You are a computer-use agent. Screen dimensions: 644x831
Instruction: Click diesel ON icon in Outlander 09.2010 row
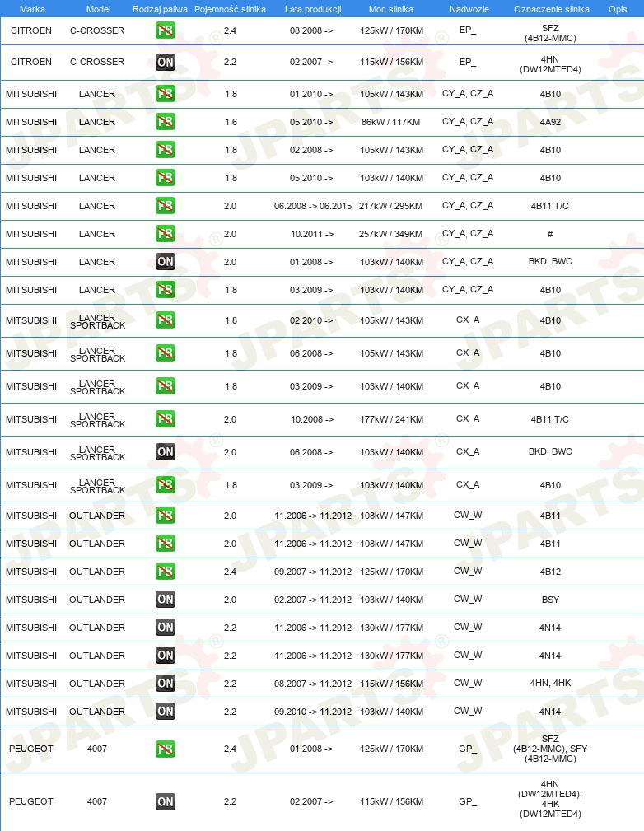[x=166, y=712]
